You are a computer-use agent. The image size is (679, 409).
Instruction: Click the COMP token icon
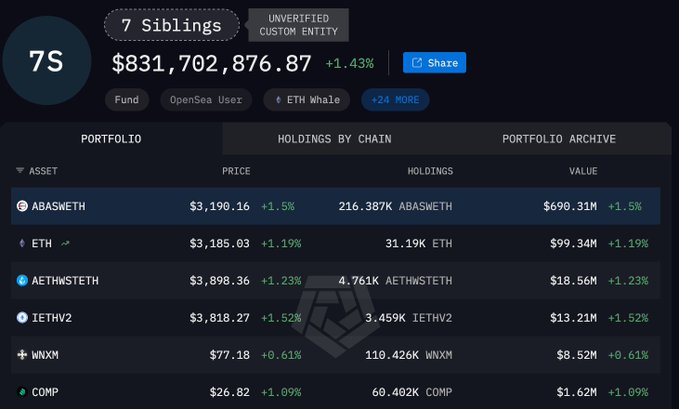click(x=22, y=392)
